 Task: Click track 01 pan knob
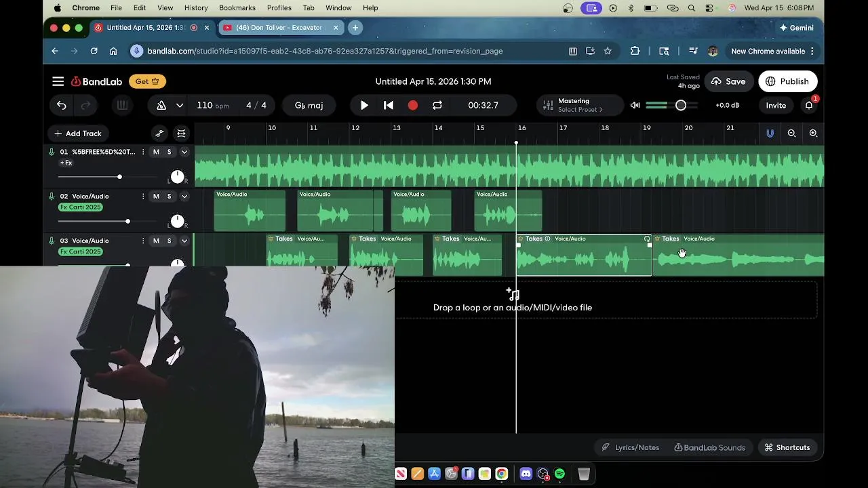coord(177,177)
